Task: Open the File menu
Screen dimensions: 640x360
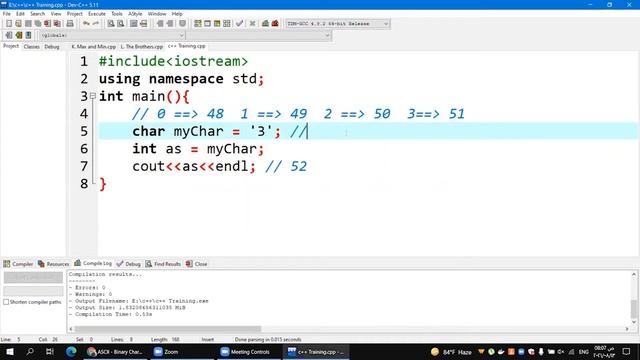Action: [7, 14]
